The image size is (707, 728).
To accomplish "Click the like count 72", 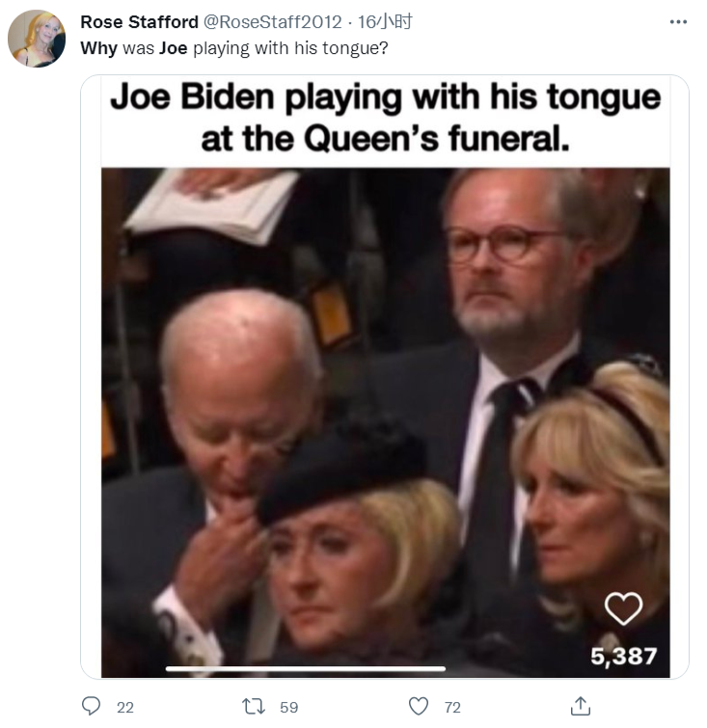I will point(452,707).
